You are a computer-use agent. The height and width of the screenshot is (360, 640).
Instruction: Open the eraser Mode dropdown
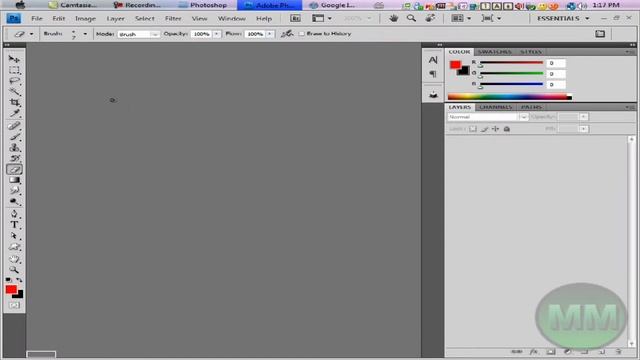[154, 34]
